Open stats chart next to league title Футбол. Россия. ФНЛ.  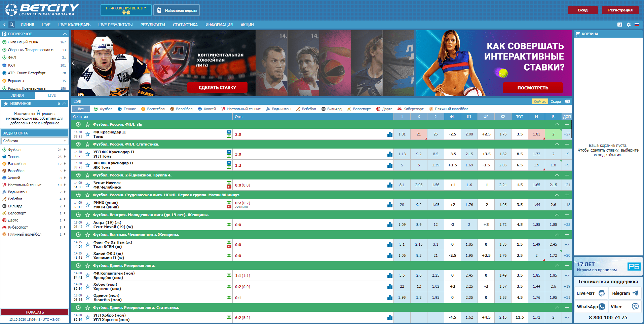(139, 124)
